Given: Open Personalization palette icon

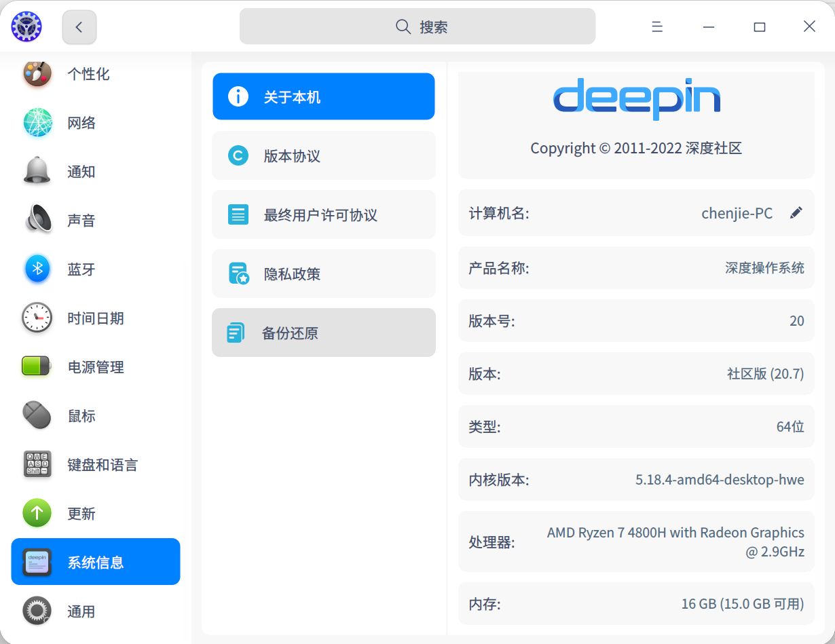Looking at the screenshot, I should point(37,74).
